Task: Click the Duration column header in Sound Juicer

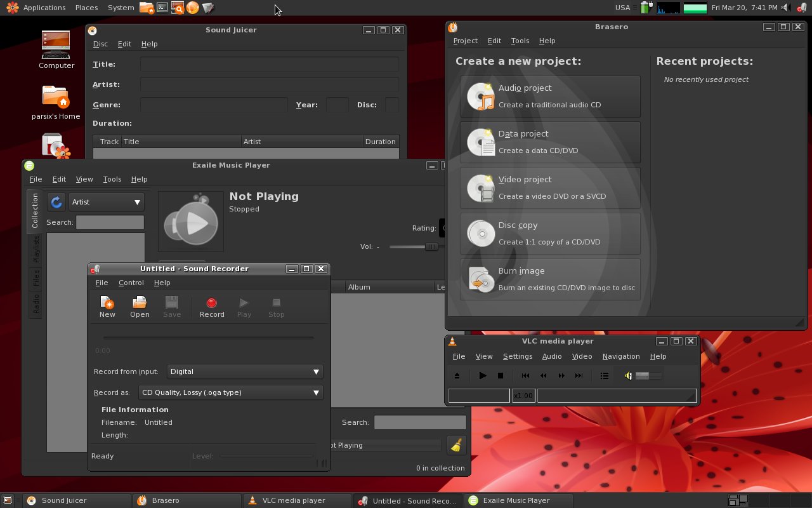Action: (381, 142)
